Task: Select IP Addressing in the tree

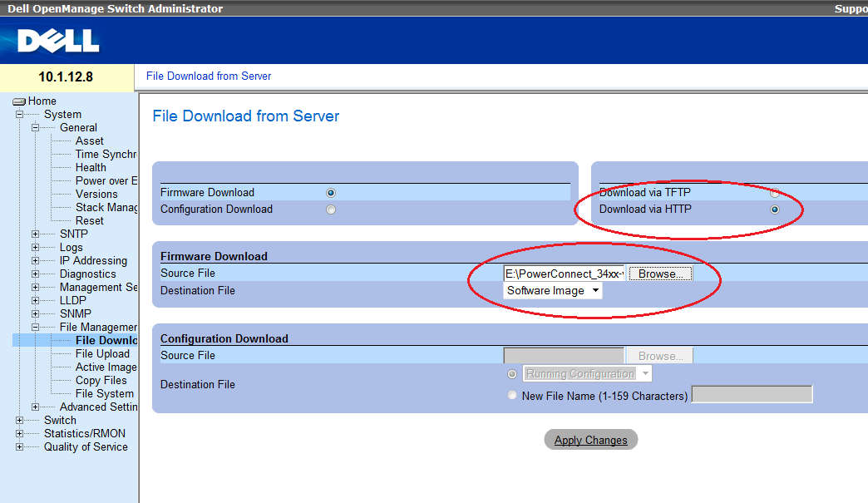Action: (93, 260)
